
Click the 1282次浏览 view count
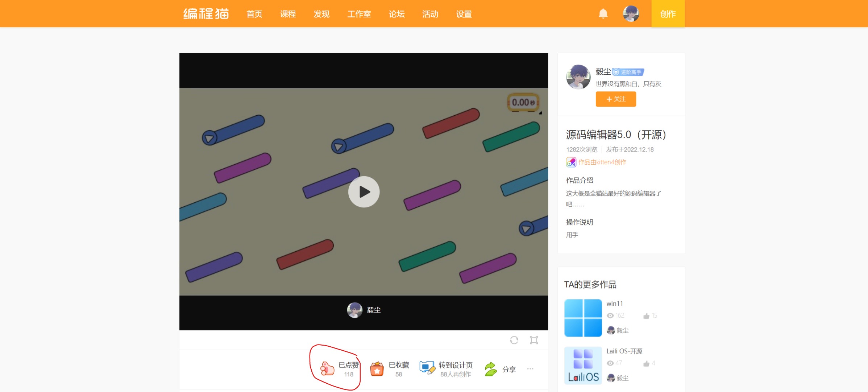[582, 149]
